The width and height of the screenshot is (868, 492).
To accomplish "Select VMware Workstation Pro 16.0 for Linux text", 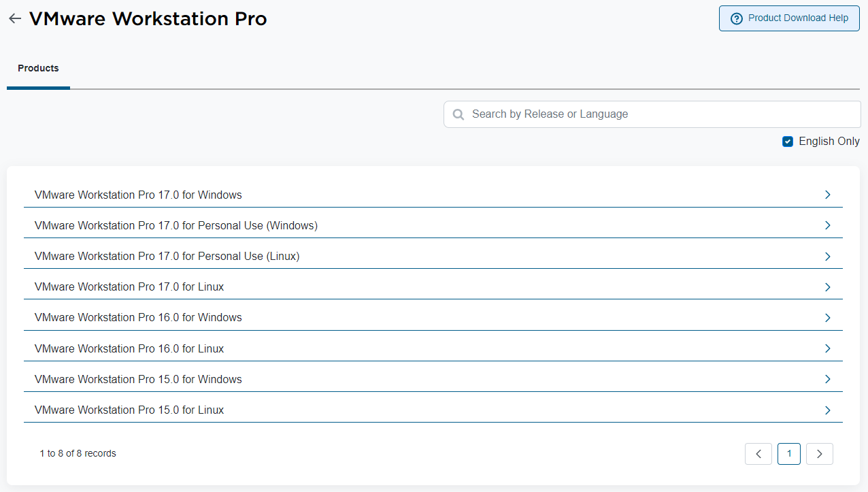I will coord(129,348).
